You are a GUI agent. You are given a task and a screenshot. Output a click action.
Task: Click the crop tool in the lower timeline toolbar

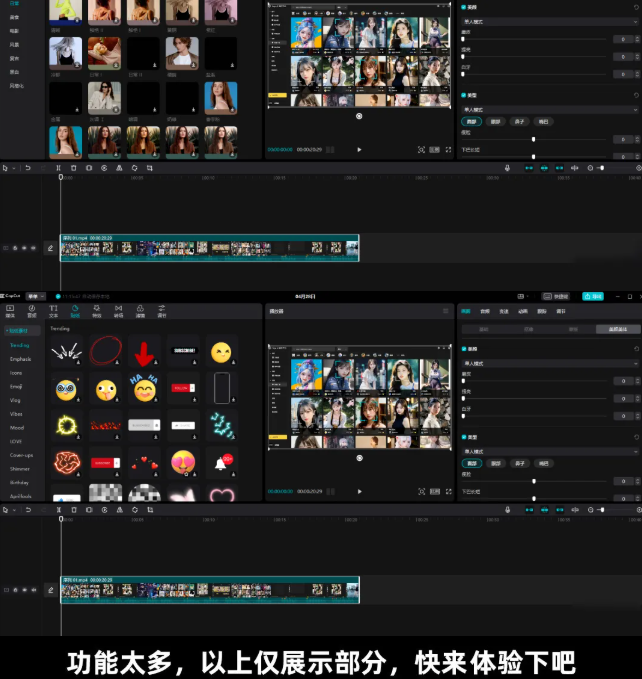(x=150, y=509)
